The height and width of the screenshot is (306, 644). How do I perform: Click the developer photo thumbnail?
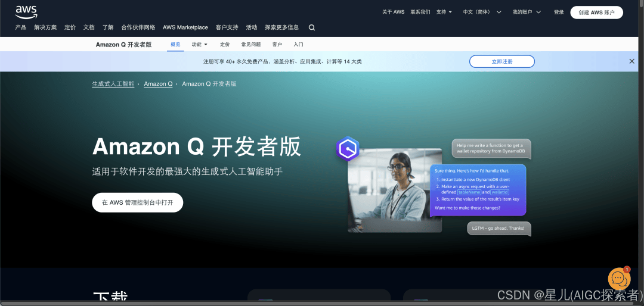394,189
